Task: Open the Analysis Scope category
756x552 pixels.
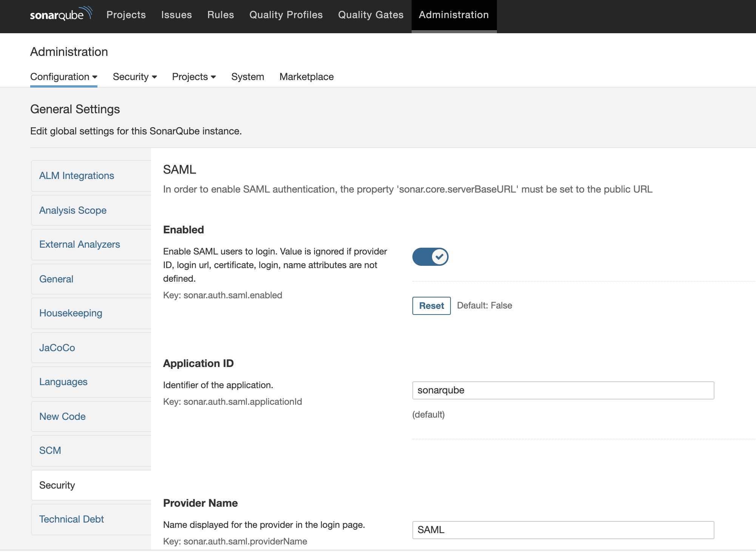Action: (73, 210)
